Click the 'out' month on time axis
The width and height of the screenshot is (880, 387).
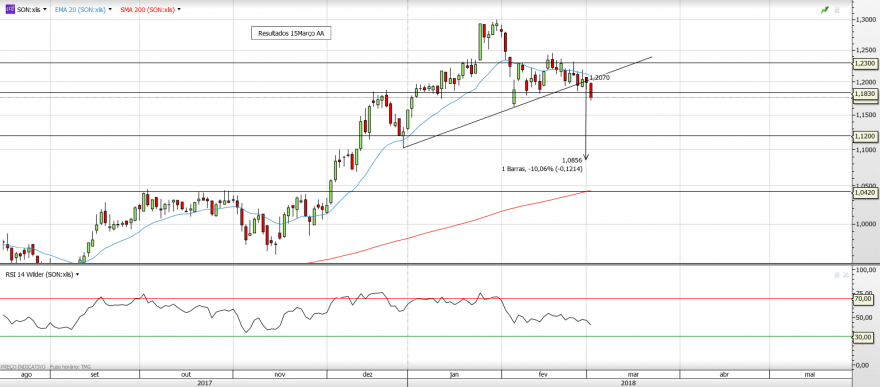tap(187, 374)
